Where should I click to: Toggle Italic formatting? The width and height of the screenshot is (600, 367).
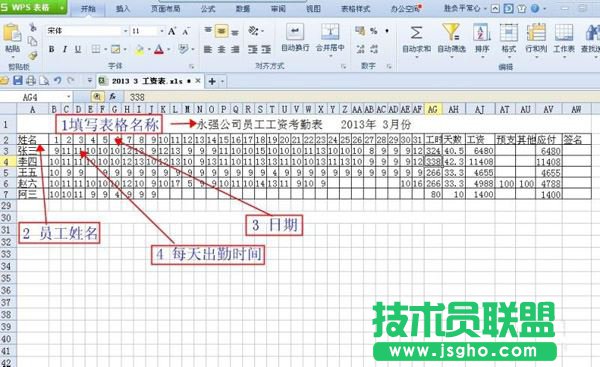[x=65, y=49]
